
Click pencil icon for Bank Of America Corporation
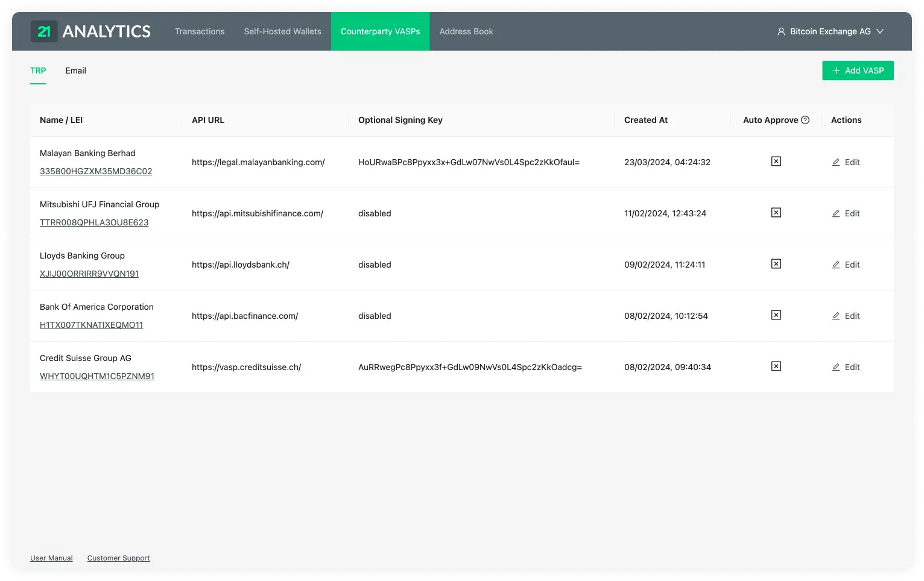pos(836,316)
